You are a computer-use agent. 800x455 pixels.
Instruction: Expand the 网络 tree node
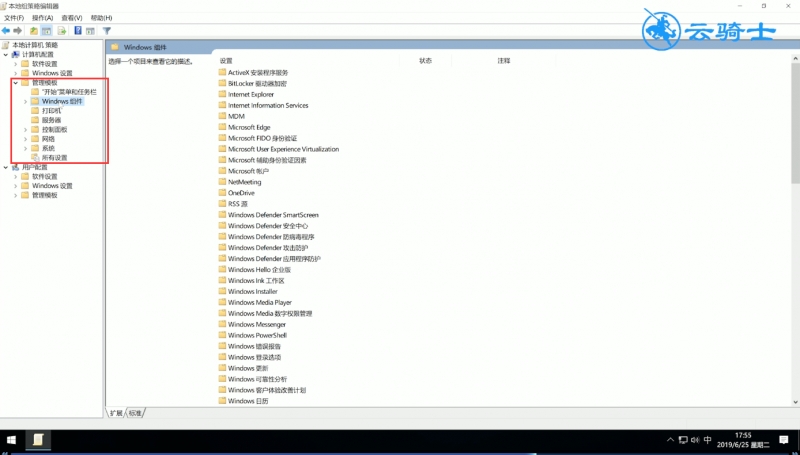(25, 139)
